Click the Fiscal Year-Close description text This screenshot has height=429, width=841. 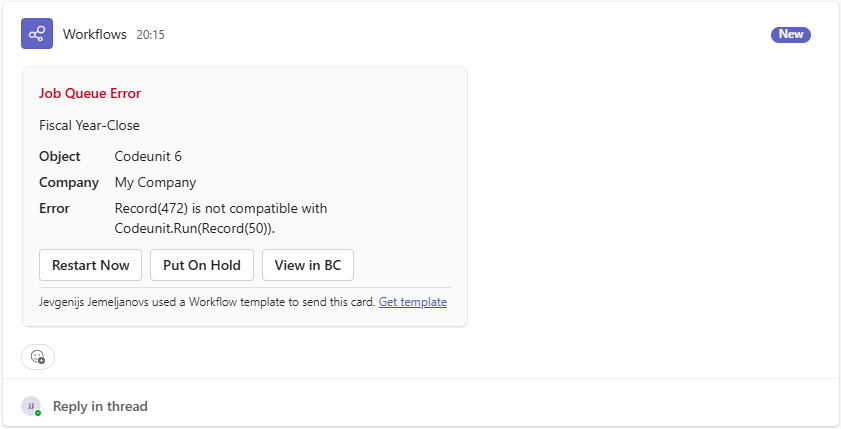coord(89,125)
